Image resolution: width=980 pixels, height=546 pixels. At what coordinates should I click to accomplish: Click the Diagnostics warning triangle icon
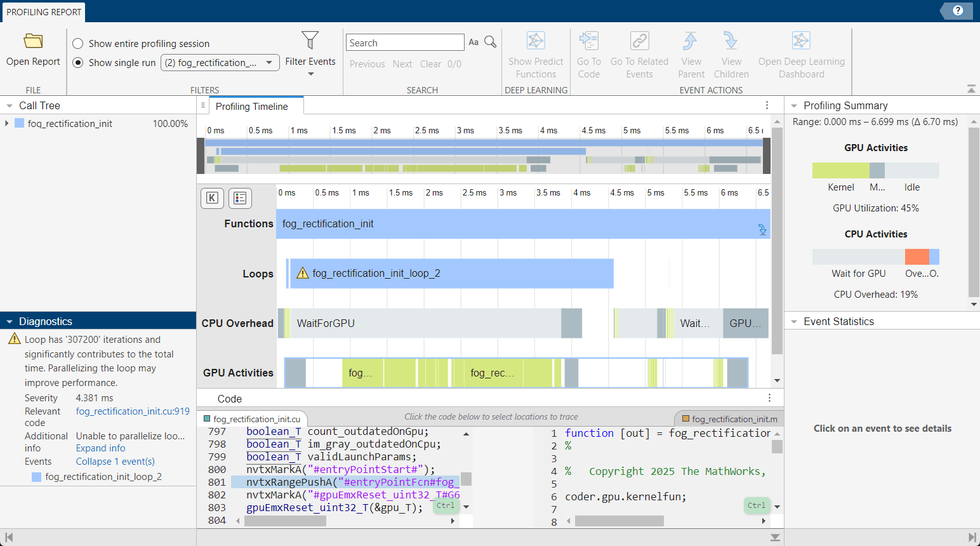point(15,339)
